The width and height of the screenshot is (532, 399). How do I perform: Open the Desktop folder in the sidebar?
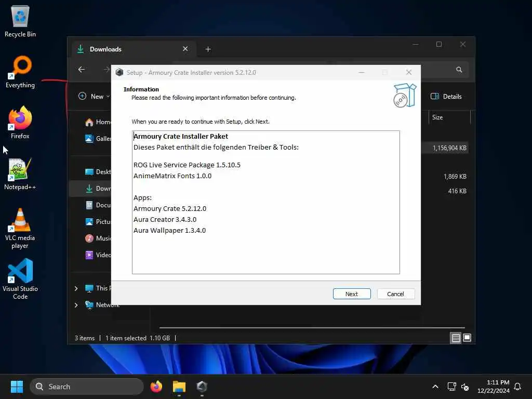(98, 171)
